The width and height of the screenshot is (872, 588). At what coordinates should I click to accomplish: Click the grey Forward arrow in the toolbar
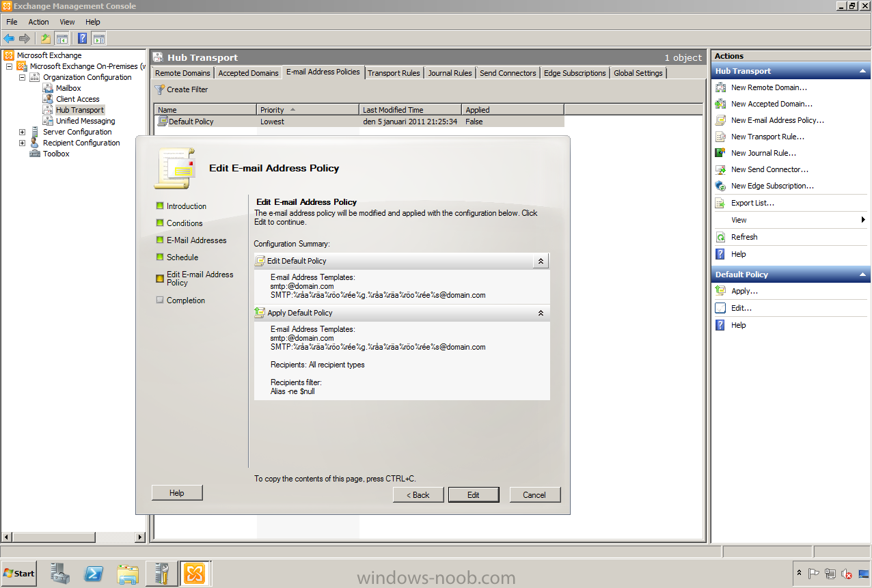[x=25, y=38]
